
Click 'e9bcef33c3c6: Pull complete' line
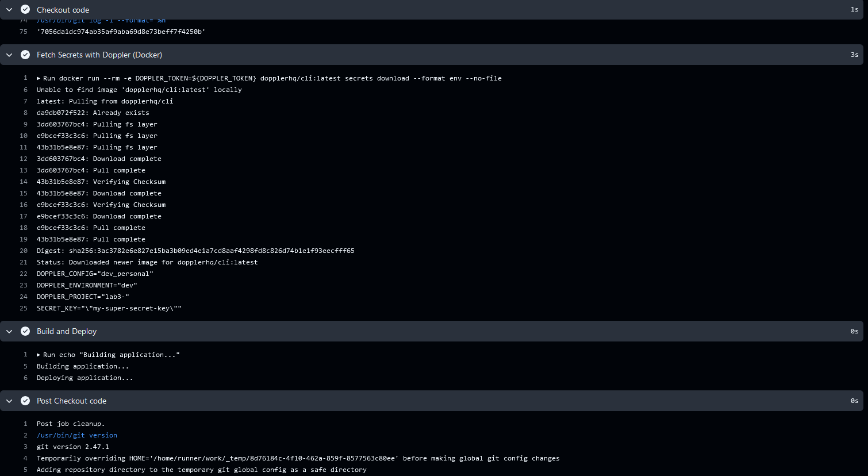pos(91,228)
